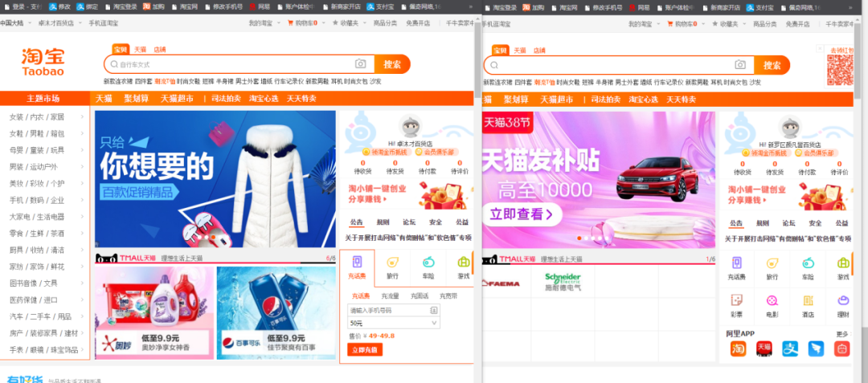The image size is (868, 383).
Task: Open 免费开店 link in left window
Action: (x=418, y=24)
